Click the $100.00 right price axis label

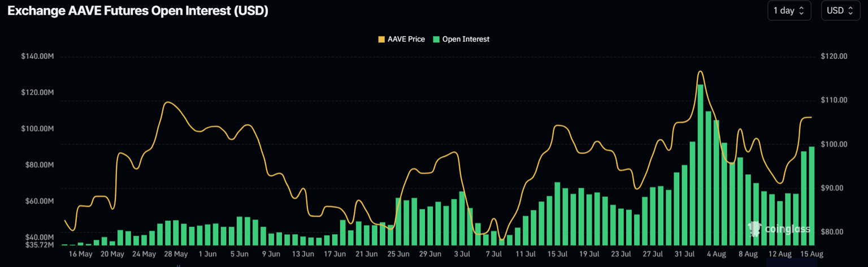[x=834, y=144]
